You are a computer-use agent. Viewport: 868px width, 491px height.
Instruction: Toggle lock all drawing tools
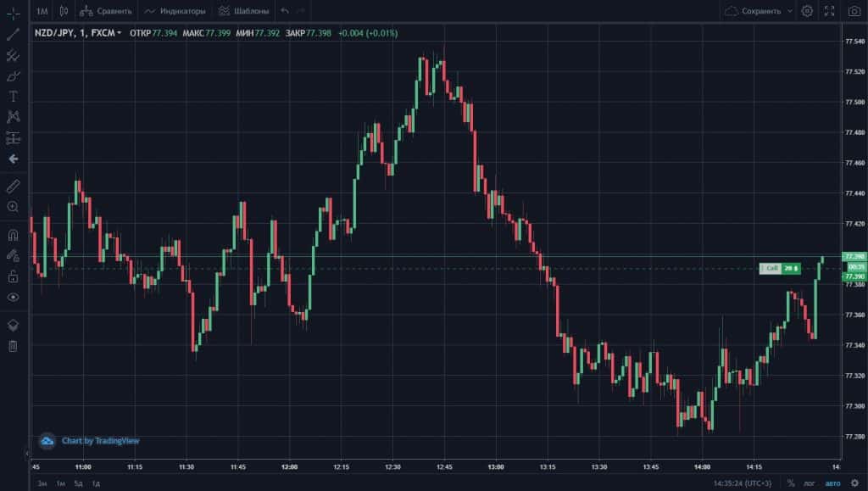(x=13, y=276)
